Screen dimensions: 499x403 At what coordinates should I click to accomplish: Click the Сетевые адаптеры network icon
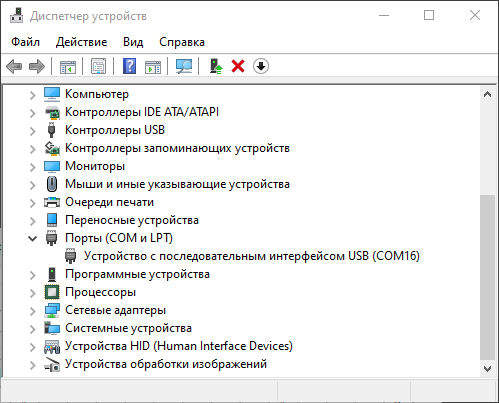click(52, 310)
